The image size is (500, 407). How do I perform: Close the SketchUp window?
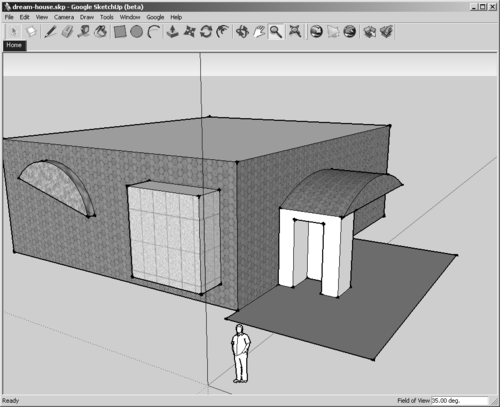492,7
